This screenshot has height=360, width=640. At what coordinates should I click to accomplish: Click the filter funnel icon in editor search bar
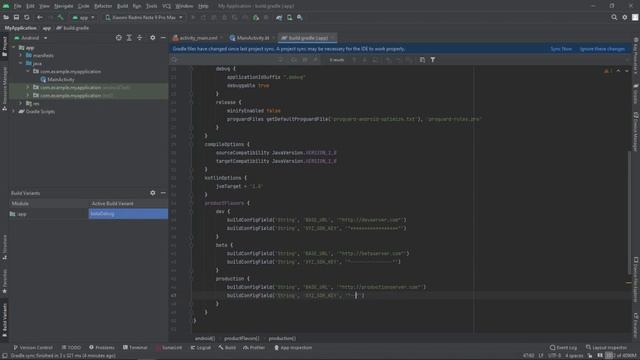[433, 60]
